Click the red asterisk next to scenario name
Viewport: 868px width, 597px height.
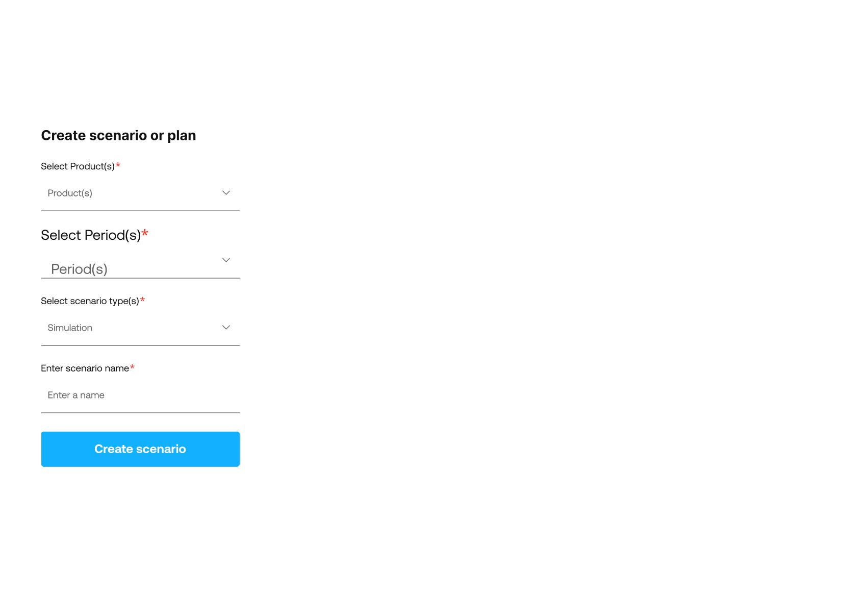click(133, 367)
